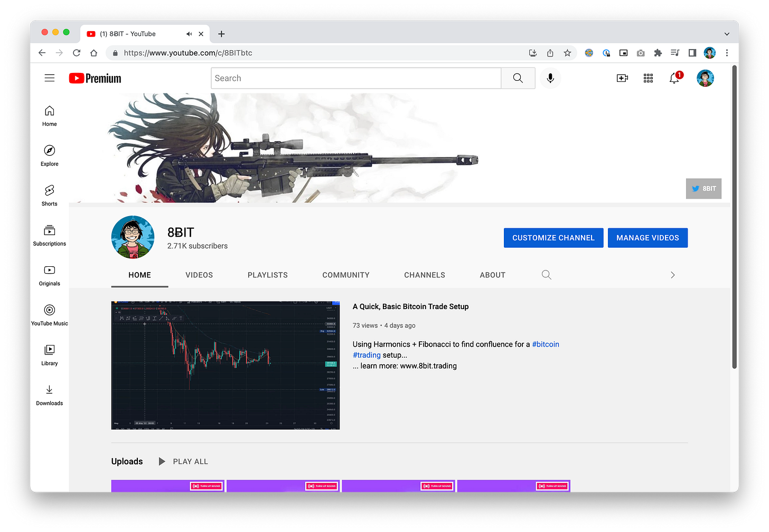Screen dimensions: 769x532
Task: Click the 8BIT channel avatar
Action: [x=133, y=237]
